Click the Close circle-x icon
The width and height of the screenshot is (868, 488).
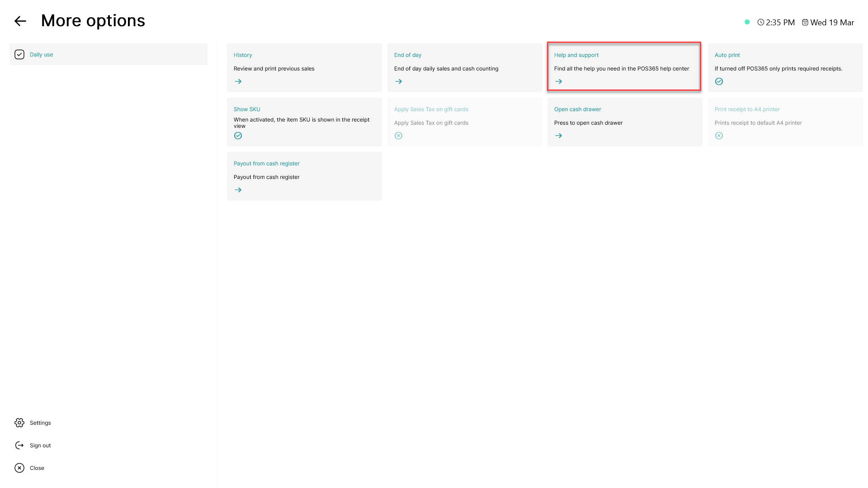click(19, 468)
